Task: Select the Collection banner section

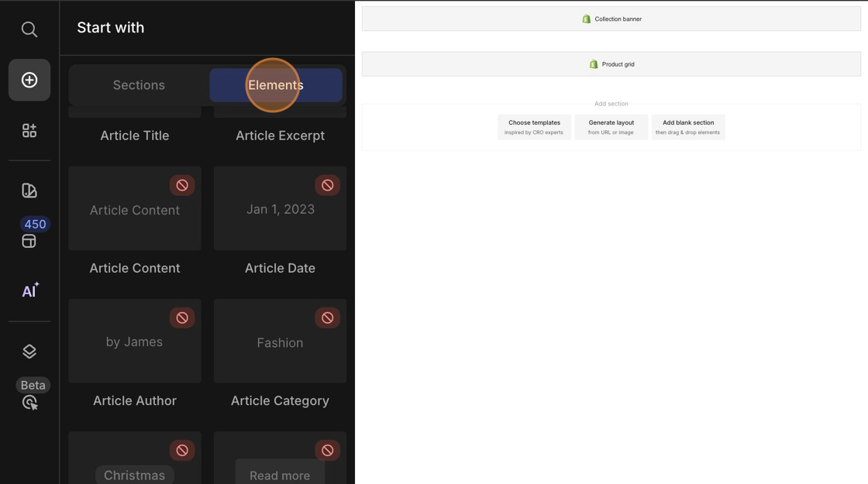Action: click(x=611, y=19)
